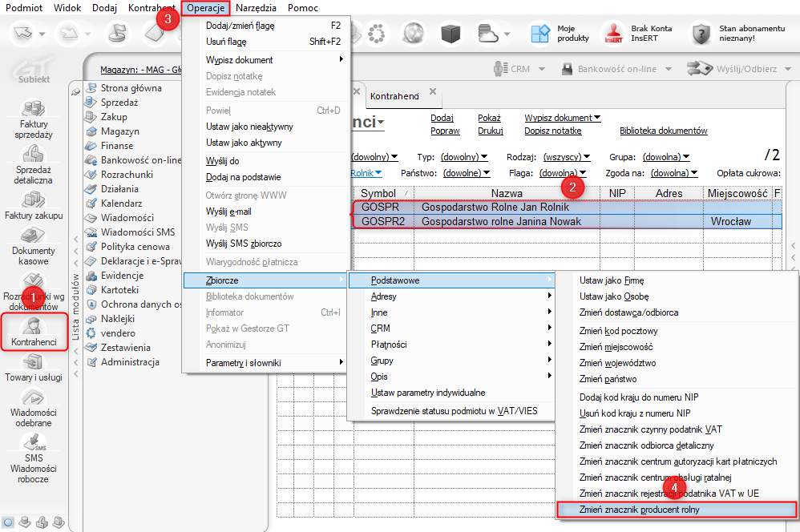Select Administracja in module list
This screenshot has width=800, height=532.
(x=130, y=362)
